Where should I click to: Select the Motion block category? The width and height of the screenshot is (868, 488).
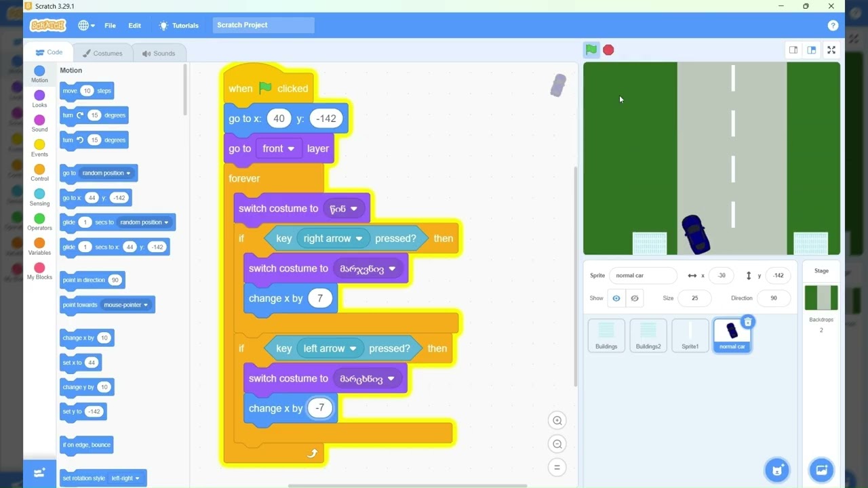click(39, 74)
